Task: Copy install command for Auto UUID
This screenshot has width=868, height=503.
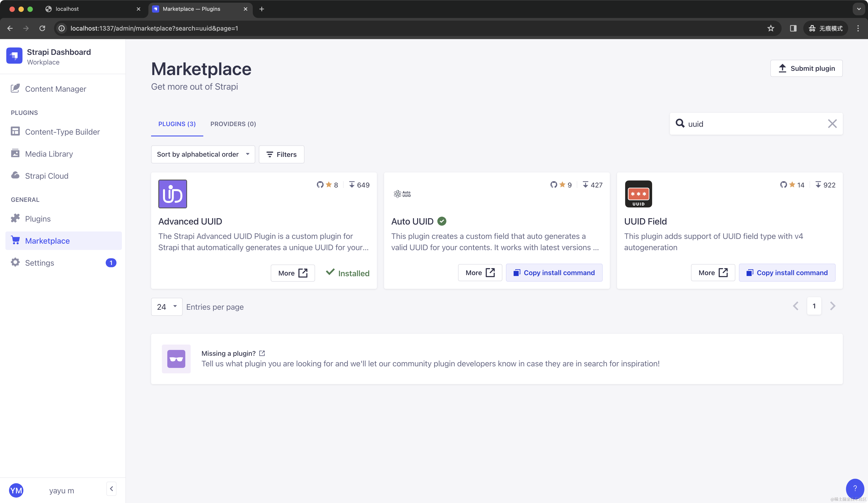Action: 554,273
